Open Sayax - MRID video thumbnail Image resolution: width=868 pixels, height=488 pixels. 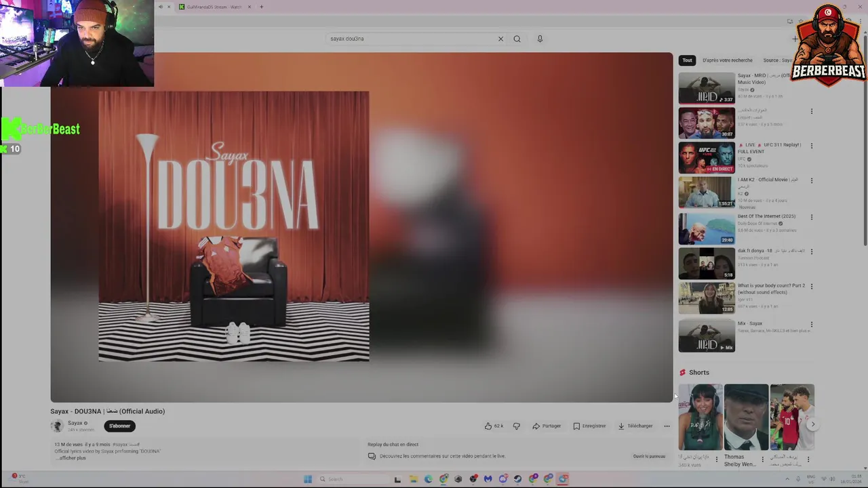point(707,88)
